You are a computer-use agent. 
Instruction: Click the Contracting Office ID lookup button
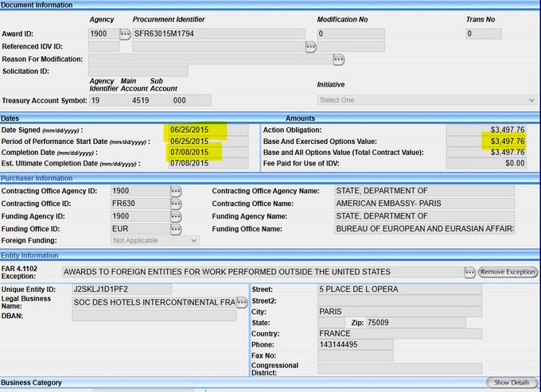(x=176, y=204)
